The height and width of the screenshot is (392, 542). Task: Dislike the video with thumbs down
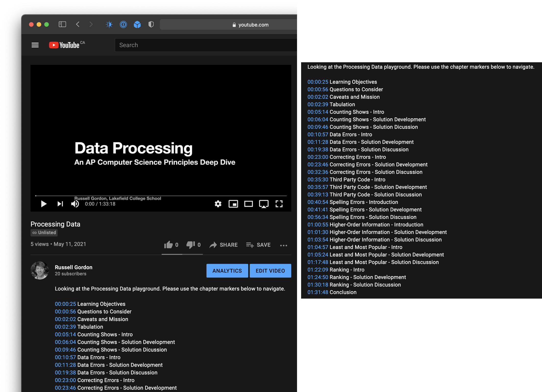pyautogui.click(x=190, y=245)
